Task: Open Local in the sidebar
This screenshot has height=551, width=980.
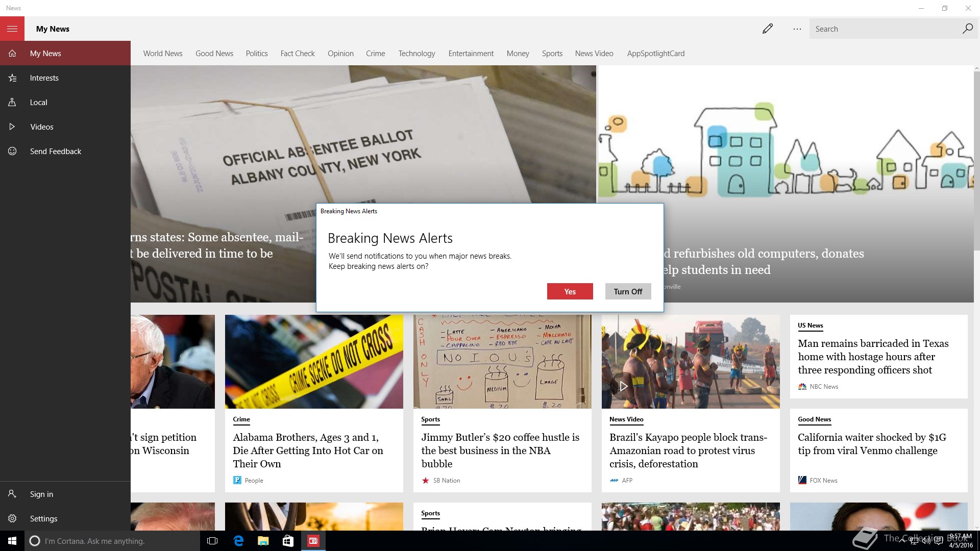Action: pos(65,102)
